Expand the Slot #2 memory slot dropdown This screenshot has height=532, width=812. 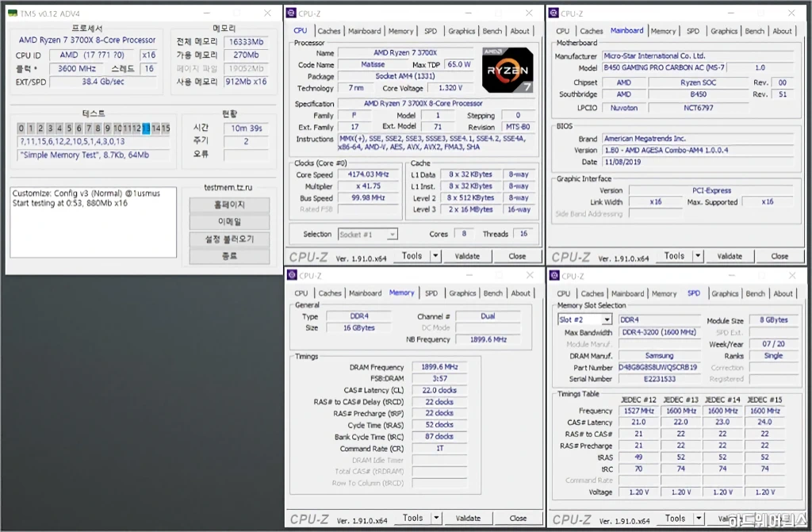[x=607, y=320]
